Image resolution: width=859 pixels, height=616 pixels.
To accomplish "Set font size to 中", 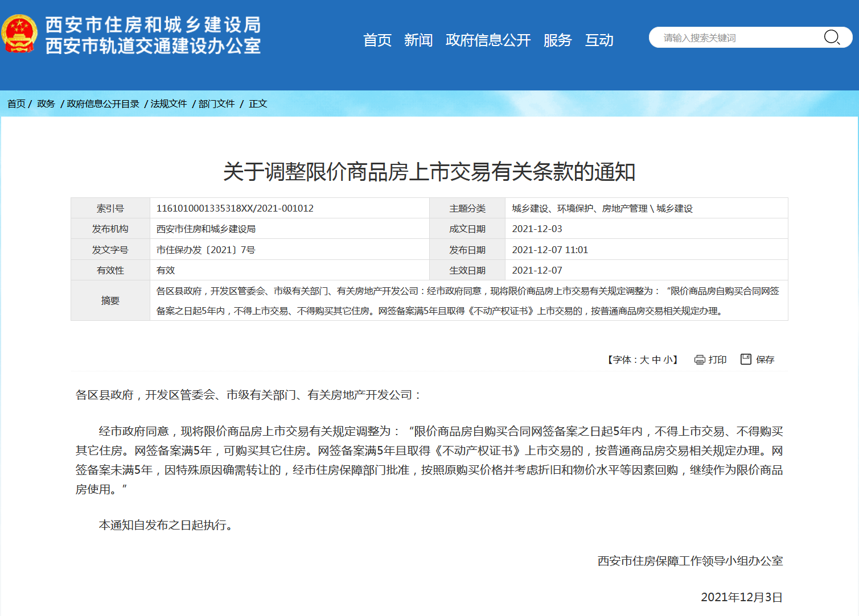I will click(x=656, y=359).
